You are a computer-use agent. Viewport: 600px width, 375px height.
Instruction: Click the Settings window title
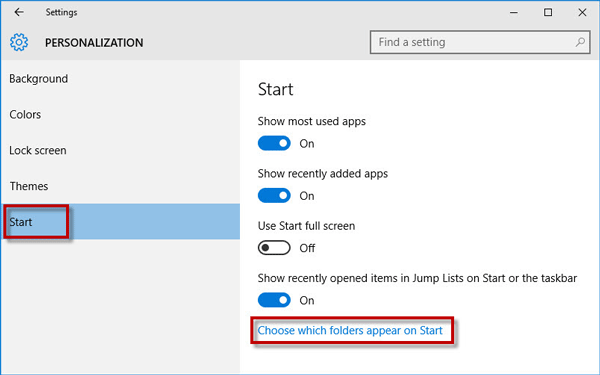(x=61, y=12)
